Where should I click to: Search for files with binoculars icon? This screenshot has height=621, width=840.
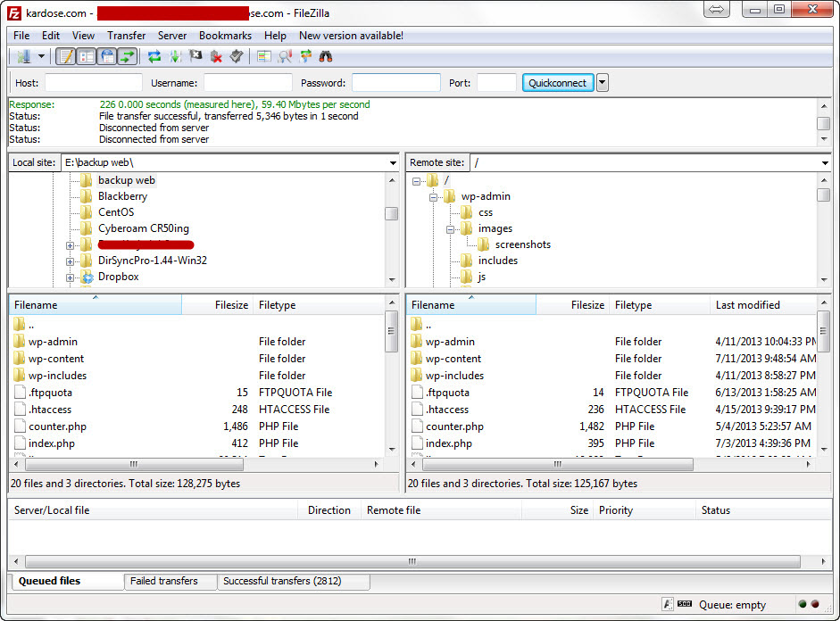[x=326, y=56]
